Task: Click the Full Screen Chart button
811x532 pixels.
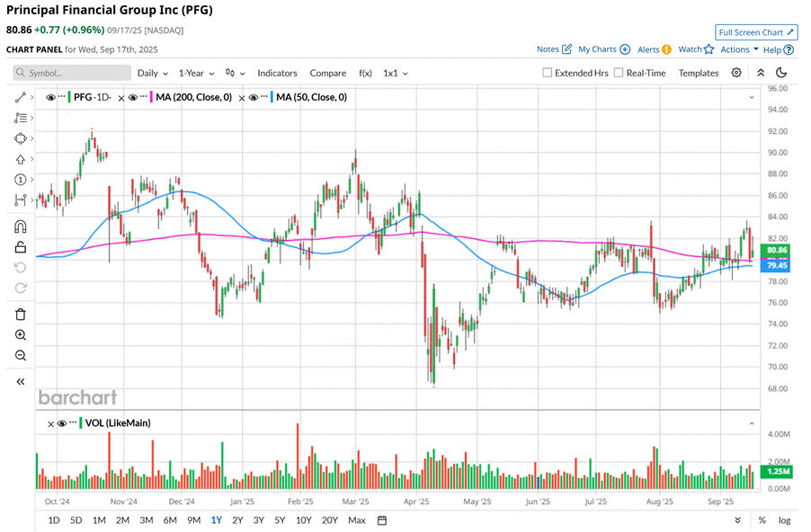Action: coord(756,32)
